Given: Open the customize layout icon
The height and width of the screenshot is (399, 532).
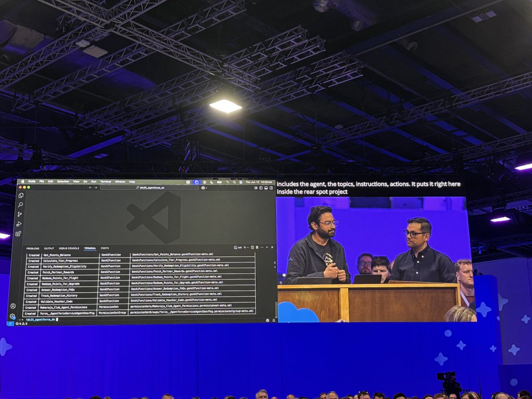Looking at the screenshot, I should pos(256,188).
